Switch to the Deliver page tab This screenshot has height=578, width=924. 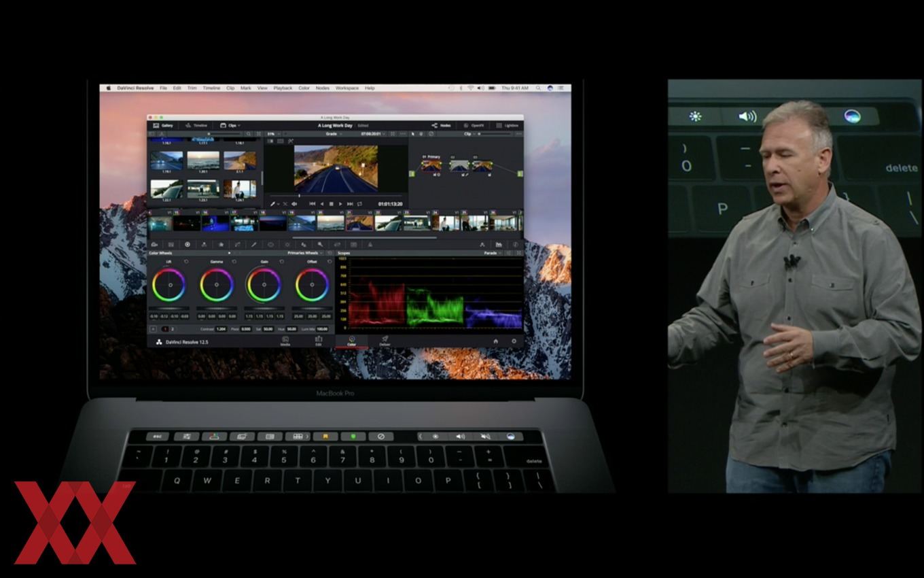click(385, 340)
